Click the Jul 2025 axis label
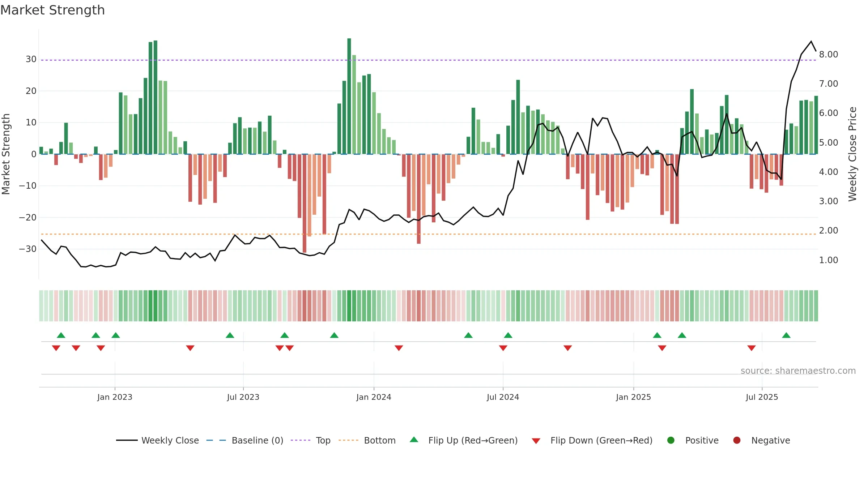The height and width of the screenshot is (488, 868). [762, 397]
